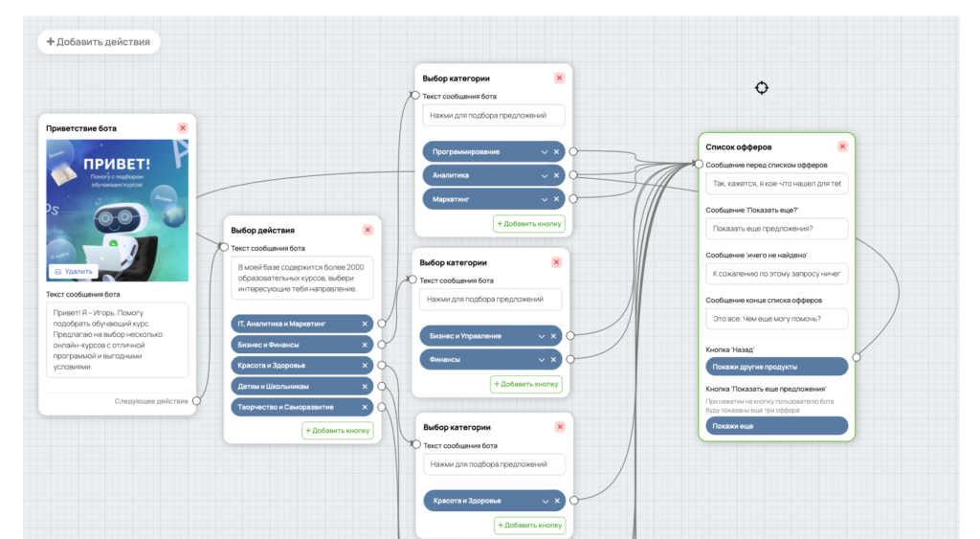This screenshot has width=980, height=539.
Task: Delete the Творчество и Саморазвитие option
Action: click(x=365, y=407)
